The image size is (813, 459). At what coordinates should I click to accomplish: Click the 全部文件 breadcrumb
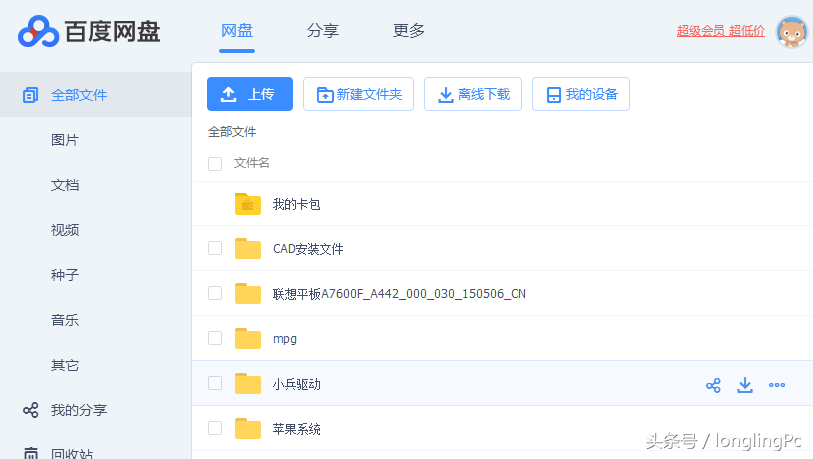(x=232, y=132)
